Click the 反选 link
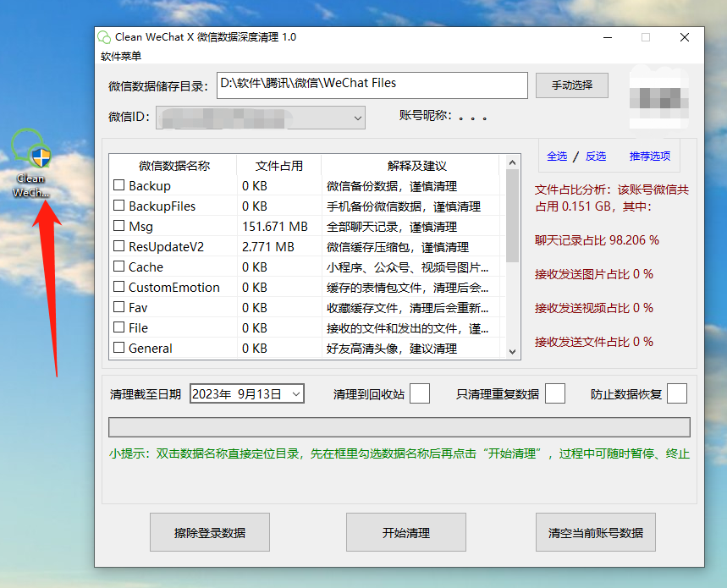Image resolution: width=727 pixels, height=588 pixels. point(595,157)
